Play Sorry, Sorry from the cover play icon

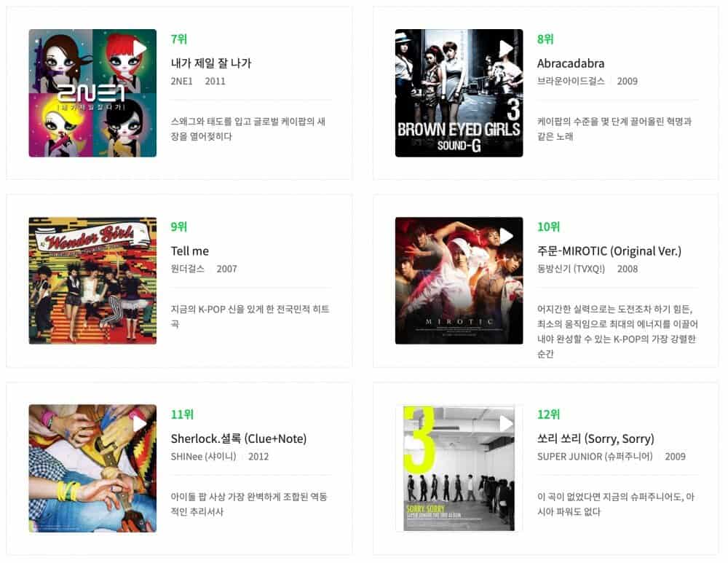click(506, 424)
